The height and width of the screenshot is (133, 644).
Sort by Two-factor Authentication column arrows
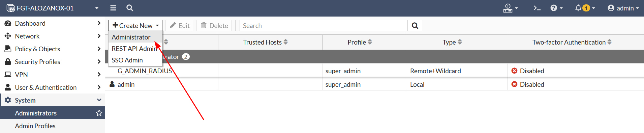tap(609, 42)
